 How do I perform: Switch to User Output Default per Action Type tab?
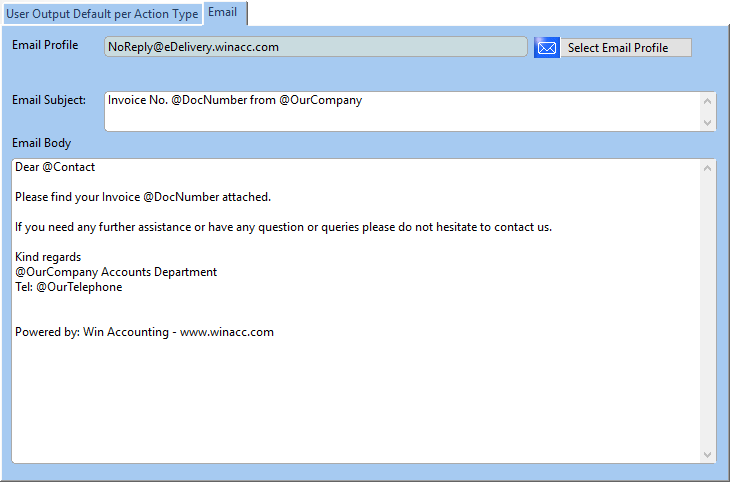pyautogui.click(x=102, y=14)
